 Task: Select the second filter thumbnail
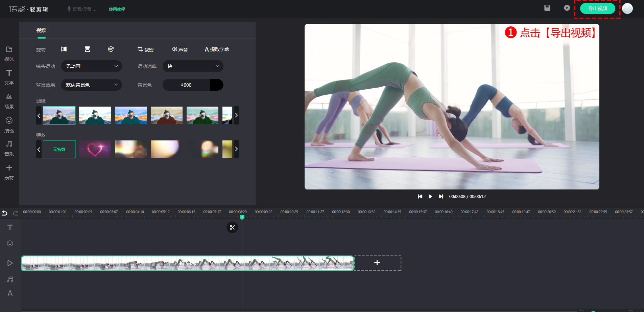(x=95, y=115)
